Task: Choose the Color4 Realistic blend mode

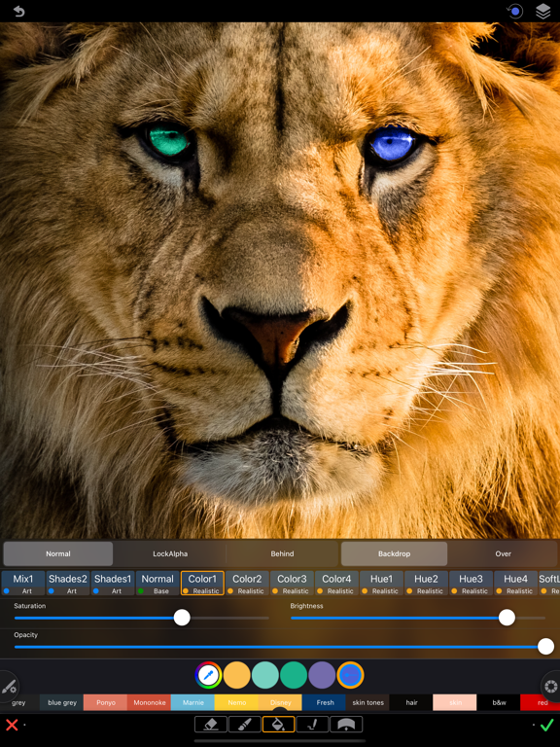Action: click(336, 584)
